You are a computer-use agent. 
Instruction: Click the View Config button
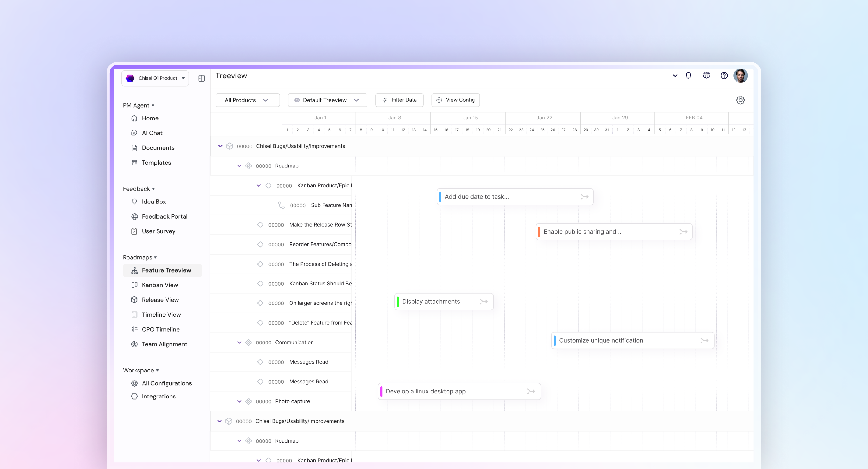pyautogui.click(x=455, y=100)
